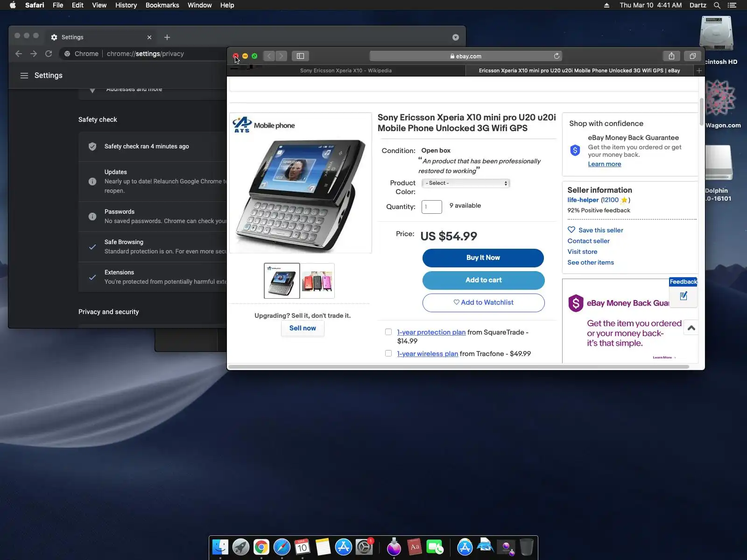Screen dimensions: 747x560
Task: Go forward in Safari toolbar
Action: coord(281,56)
